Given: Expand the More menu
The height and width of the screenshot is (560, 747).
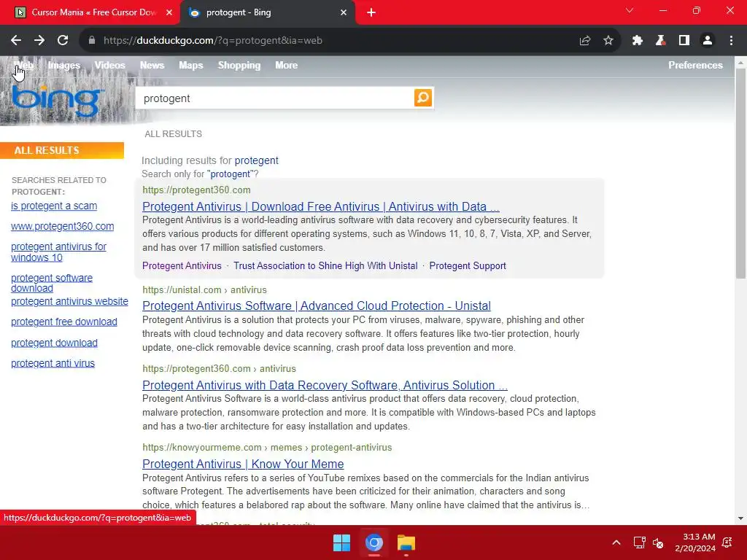Looking at the screenshot, I should [286, 65].
